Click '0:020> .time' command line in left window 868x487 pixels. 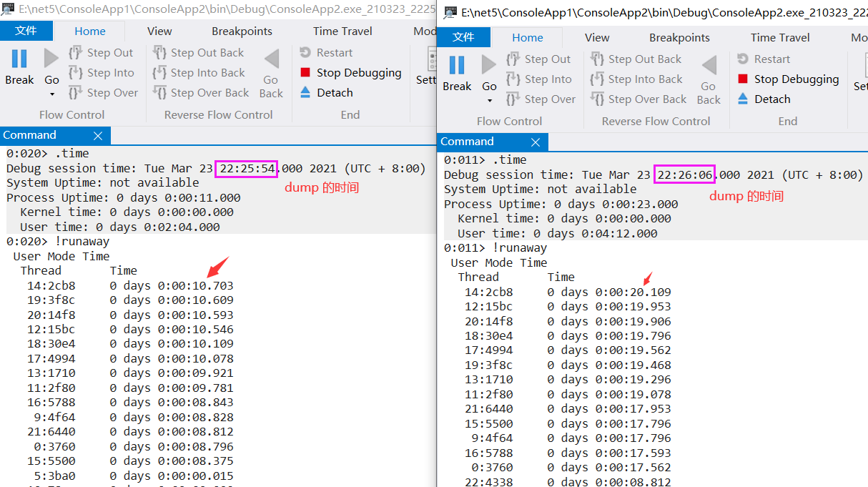coord(48,154)
